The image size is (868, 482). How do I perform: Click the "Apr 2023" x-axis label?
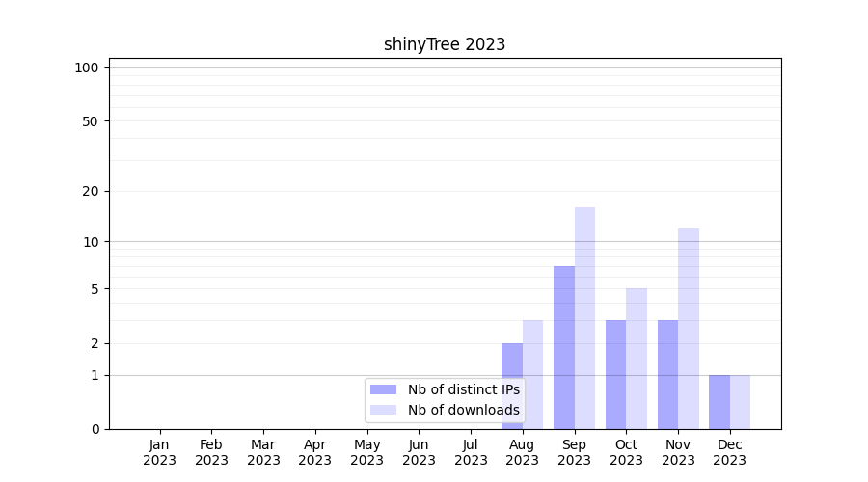315,452
